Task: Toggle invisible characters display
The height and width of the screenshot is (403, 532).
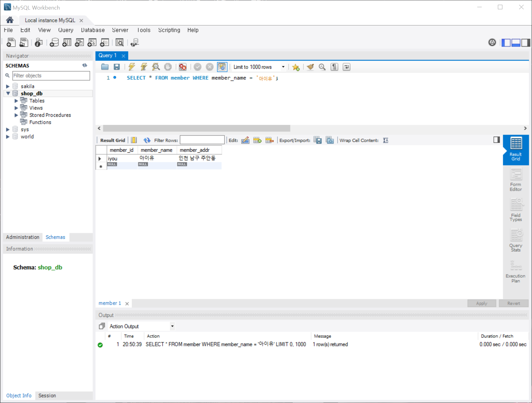Action: click(x=334, y=67)
